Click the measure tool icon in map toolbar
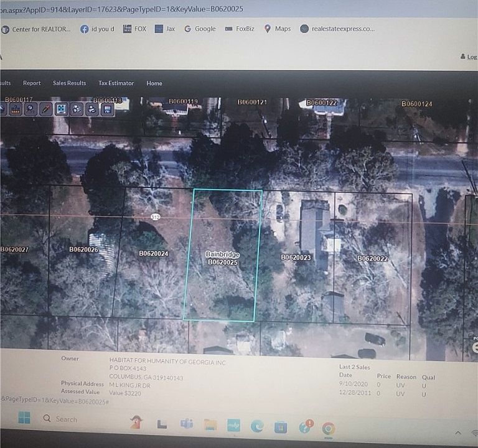 pos(14,110)
